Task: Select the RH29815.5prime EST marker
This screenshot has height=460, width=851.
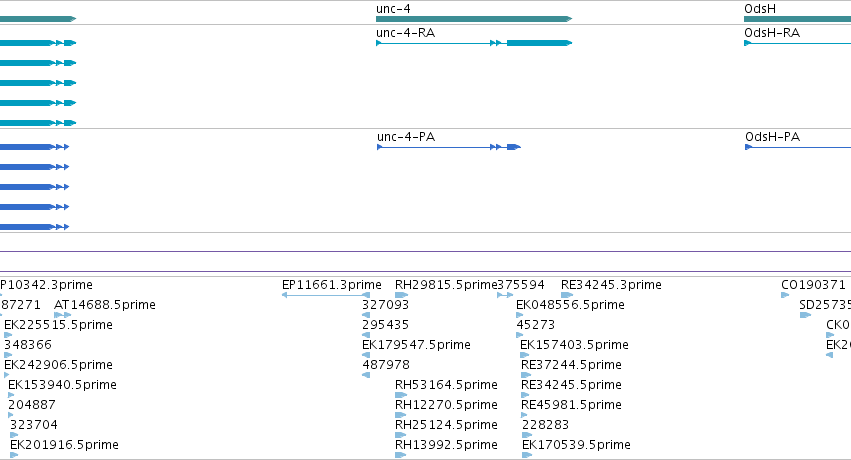Action: pyautogui.click(x=401, y=295)
